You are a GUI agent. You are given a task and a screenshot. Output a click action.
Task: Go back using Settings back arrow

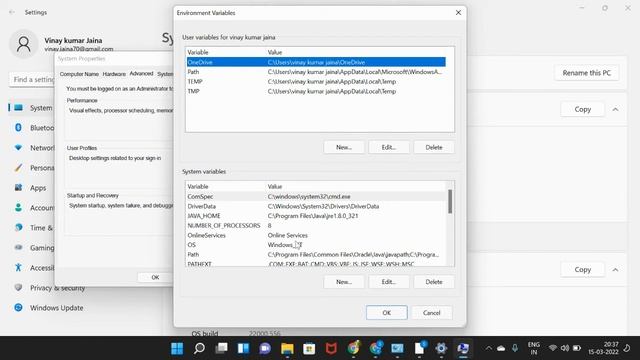(x=12, y=12)
